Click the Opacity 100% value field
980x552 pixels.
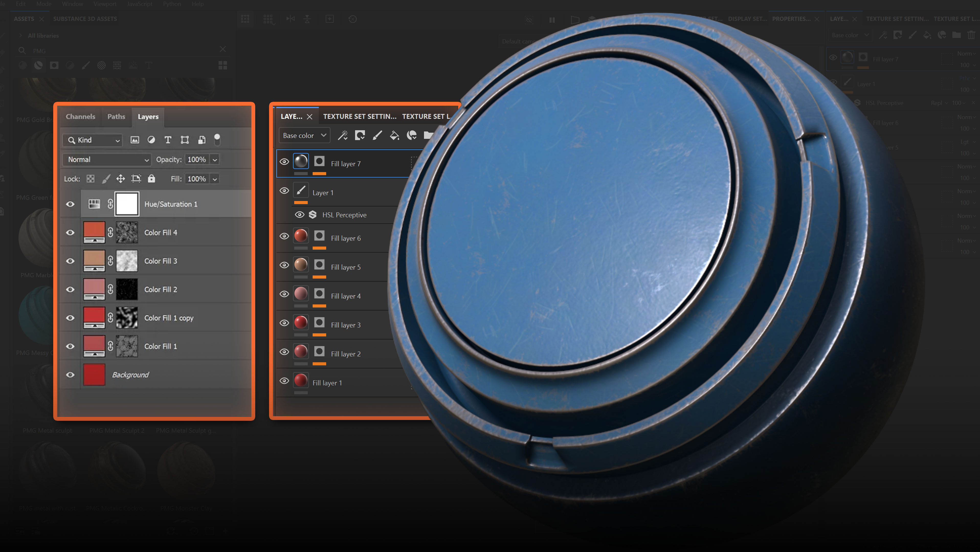tap(197, 159)
